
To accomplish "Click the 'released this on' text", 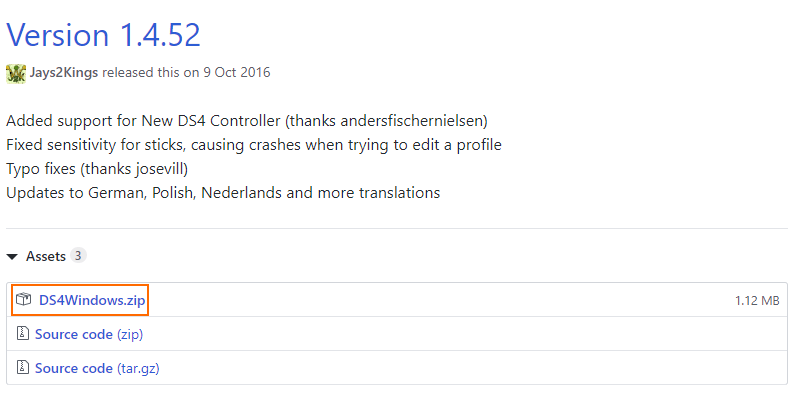I will click(151, 73).
